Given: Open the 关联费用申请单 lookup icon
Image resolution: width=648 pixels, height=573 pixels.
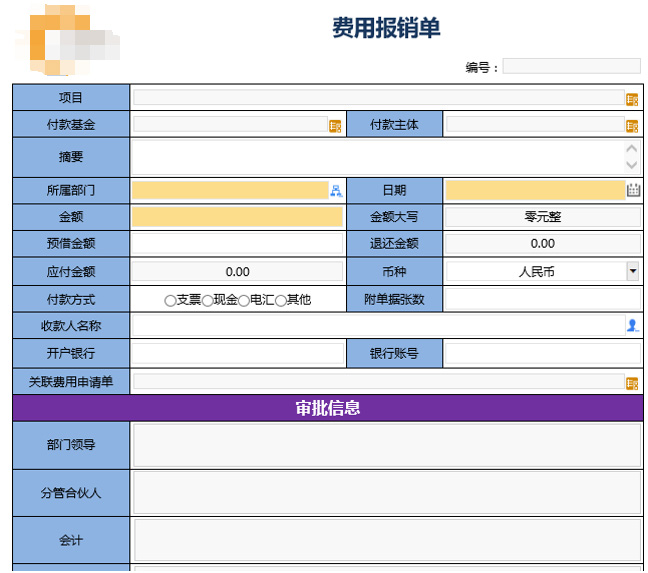Looking at the screenshot, I should coord(632,383).
